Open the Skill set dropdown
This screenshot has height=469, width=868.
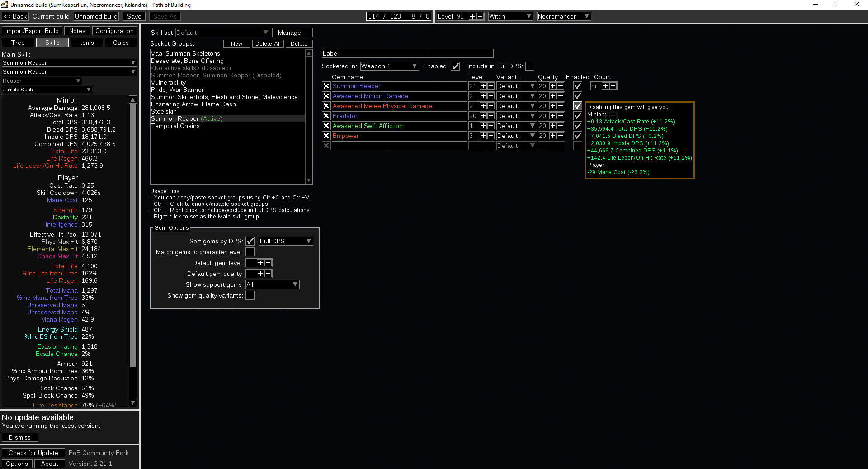222,33
